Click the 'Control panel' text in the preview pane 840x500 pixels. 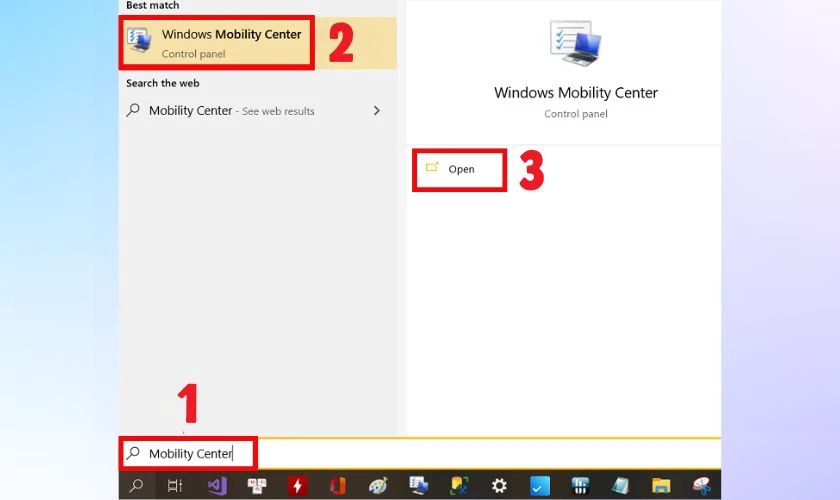point(576,114)
